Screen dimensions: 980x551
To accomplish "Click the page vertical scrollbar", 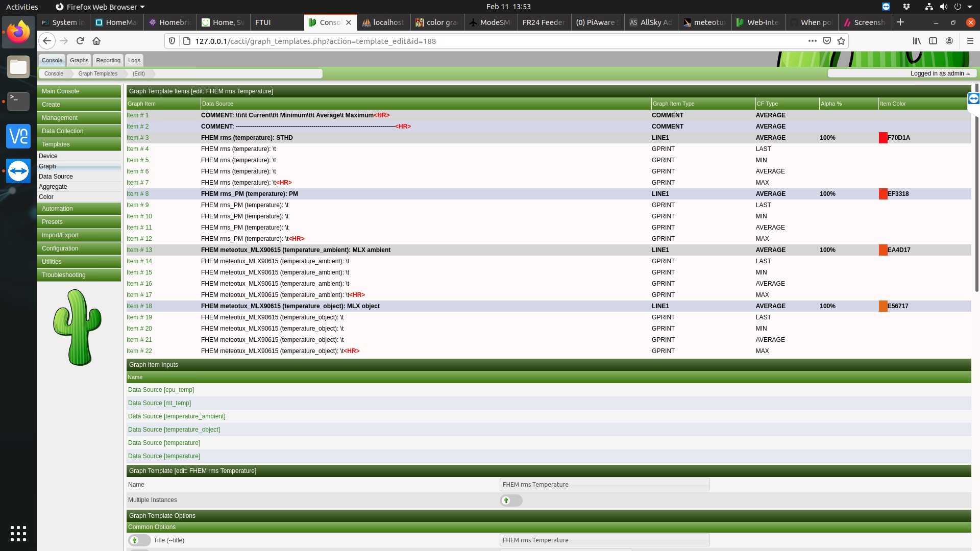I will [x=976, y=189].
